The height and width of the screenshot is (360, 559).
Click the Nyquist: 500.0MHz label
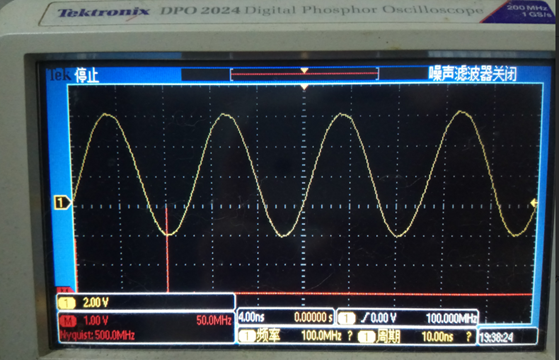pos(97,335)
